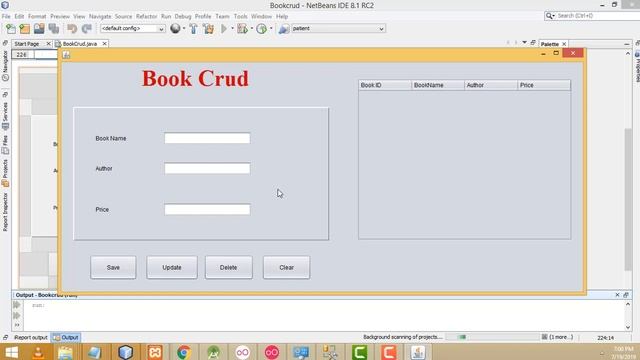640x360 pixels.
Task: Switch to the BookCrud.java tab
Action: coord(80,44)
